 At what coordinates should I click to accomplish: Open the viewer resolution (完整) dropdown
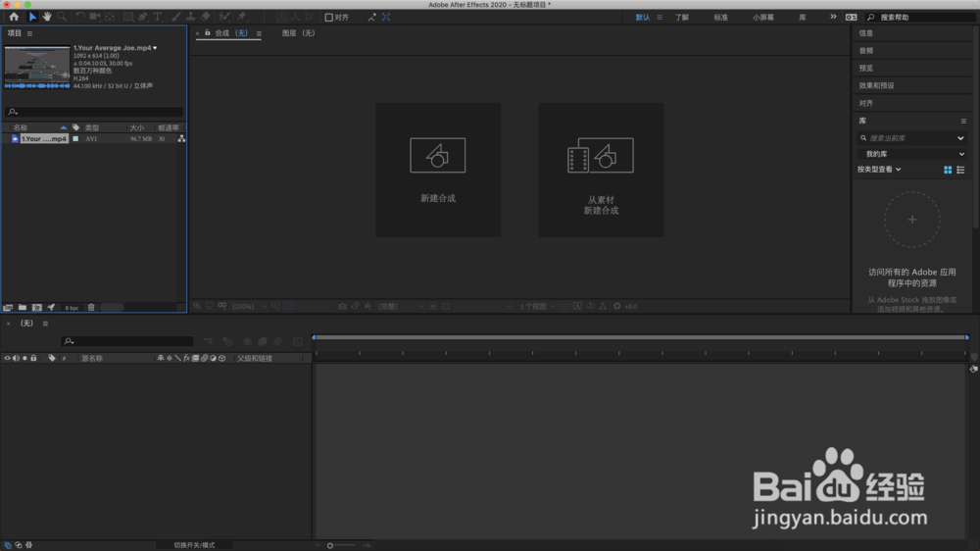tap(400, 307)
